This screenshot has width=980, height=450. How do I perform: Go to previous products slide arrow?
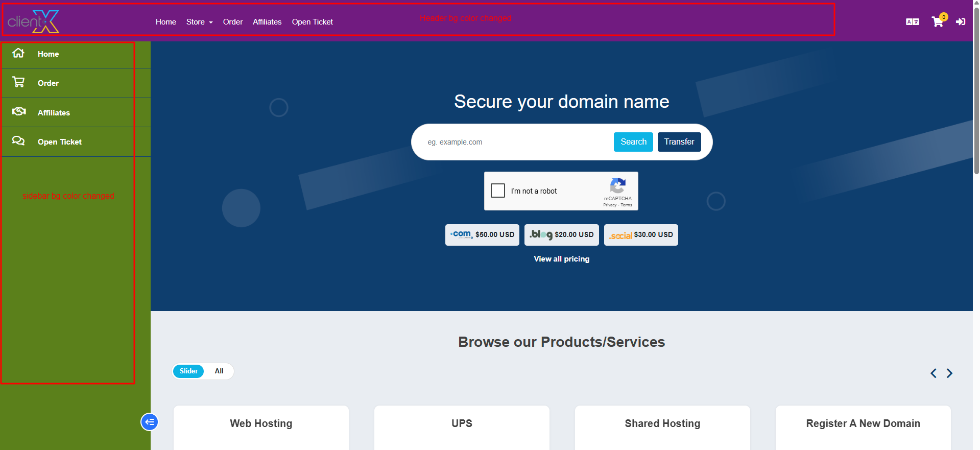point(933,373)
